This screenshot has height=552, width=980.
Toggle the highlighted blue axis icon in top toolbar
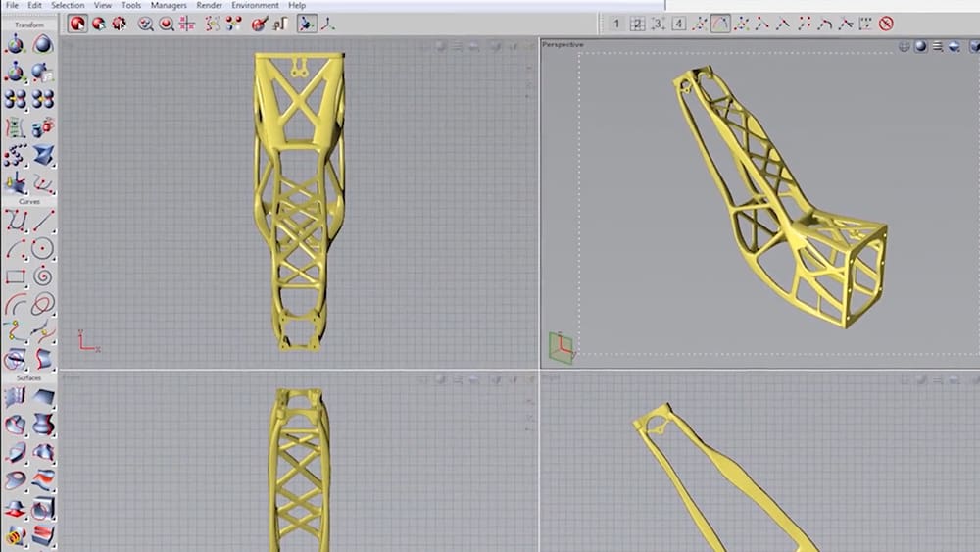pyautogui.click(x=306, y=24)
